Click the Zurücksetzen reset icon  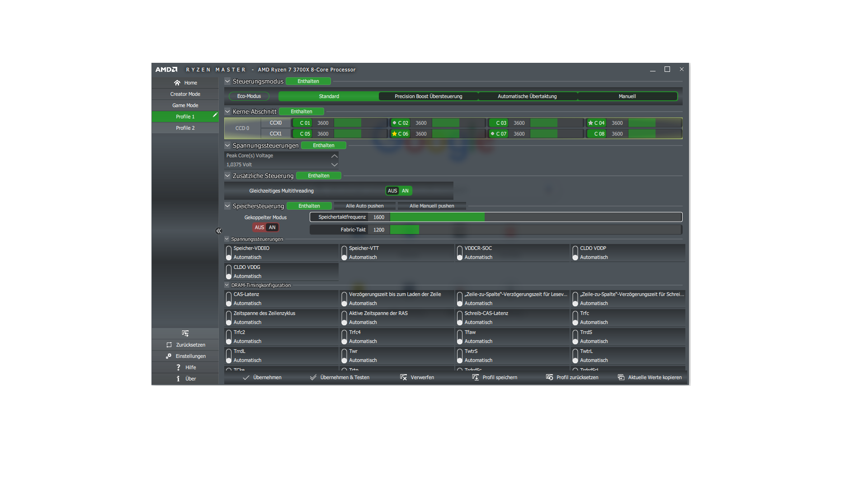pos(169,345)
